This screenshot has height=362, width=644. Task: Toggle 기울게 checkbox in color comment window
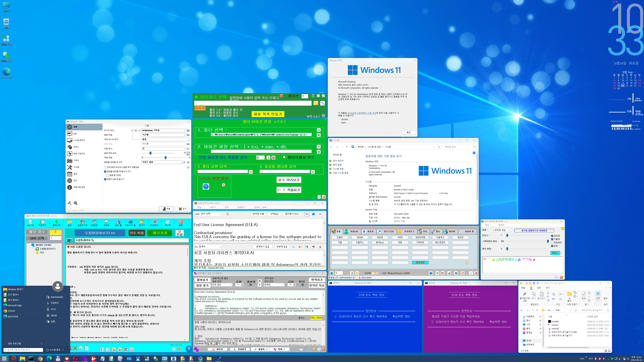[552, 239]
